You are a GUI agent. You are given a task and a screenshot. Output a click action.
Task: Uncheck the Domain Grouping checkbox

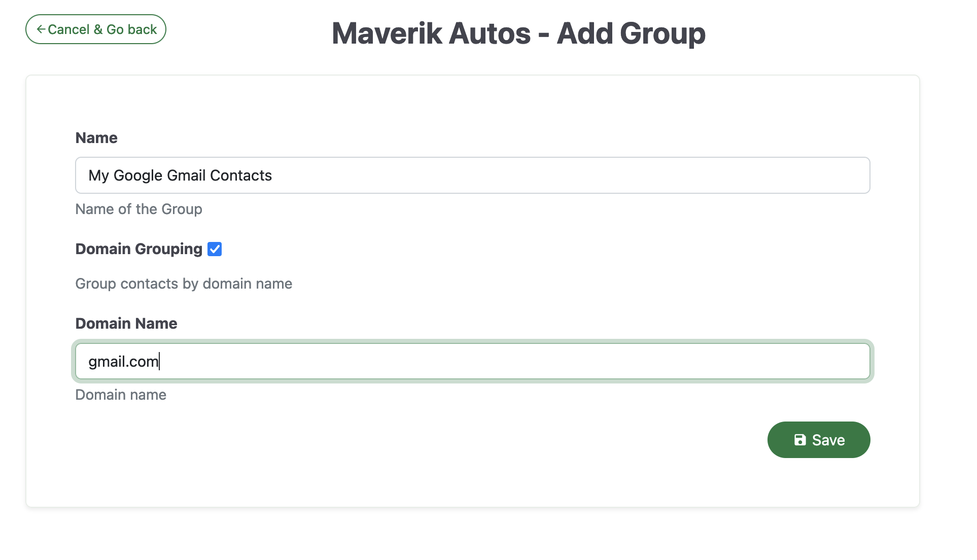[x=215, y=249]
